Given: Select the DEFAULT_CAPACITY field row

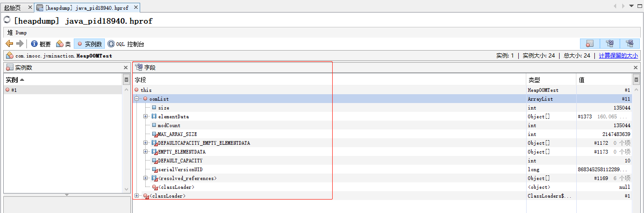Looking at the screenshot, I should 383,161.
